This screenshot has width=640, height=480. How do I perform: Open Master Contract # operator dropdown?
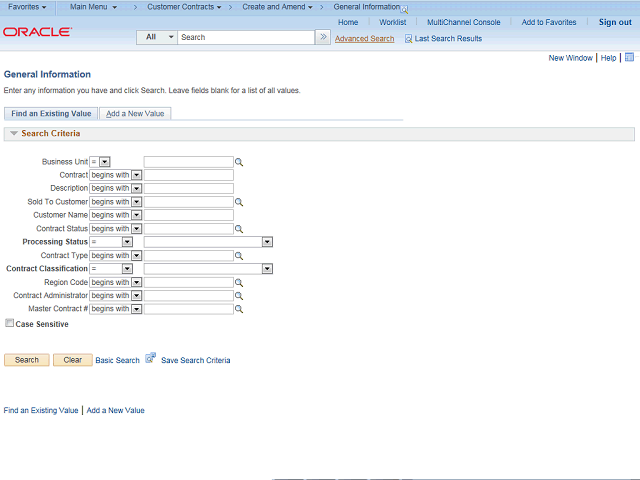(137, 309)
